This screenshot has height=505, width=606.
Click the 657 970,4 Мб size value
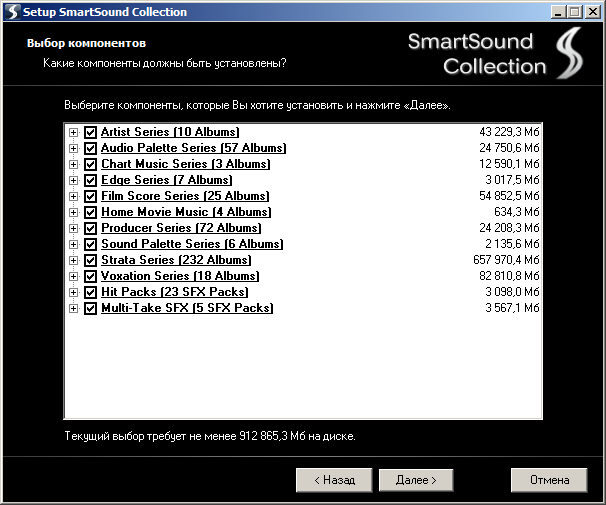(x=506, y=260)
